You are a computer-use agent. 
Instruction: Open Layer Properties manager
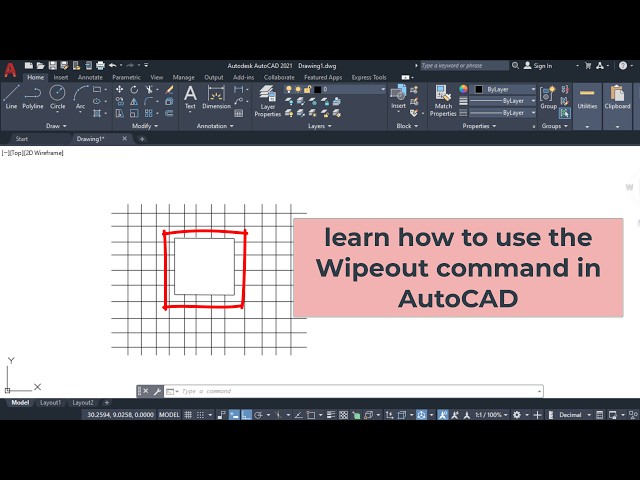pyautogui.click(x=267, y=101)
